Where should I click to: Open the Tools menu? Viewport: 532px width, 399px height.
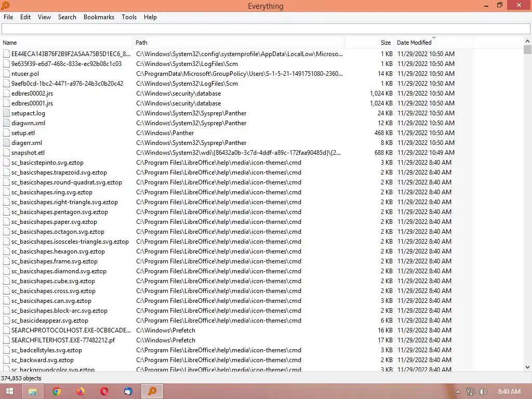pos(129,17)
